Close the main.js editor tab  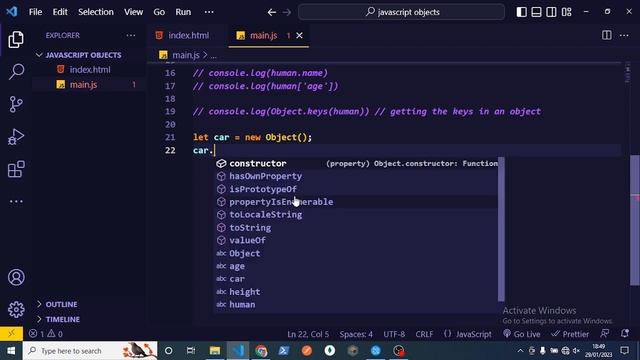299,36
